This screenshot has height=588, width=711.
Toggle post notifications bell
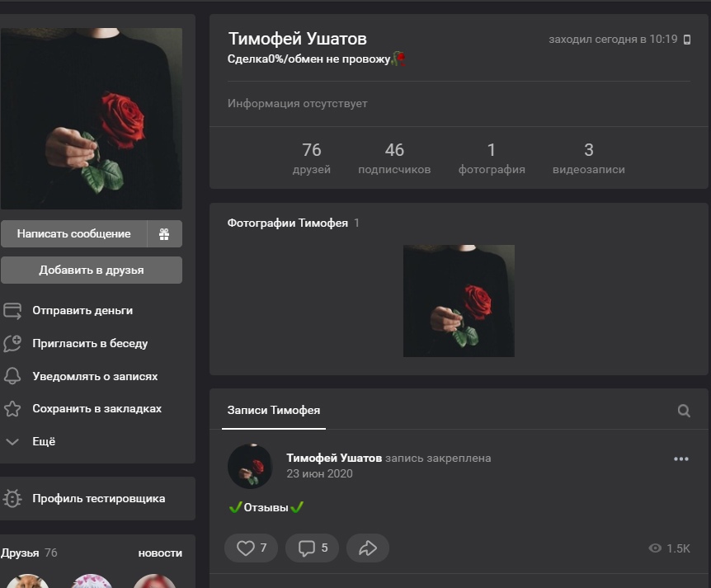[x=12, y=377]
